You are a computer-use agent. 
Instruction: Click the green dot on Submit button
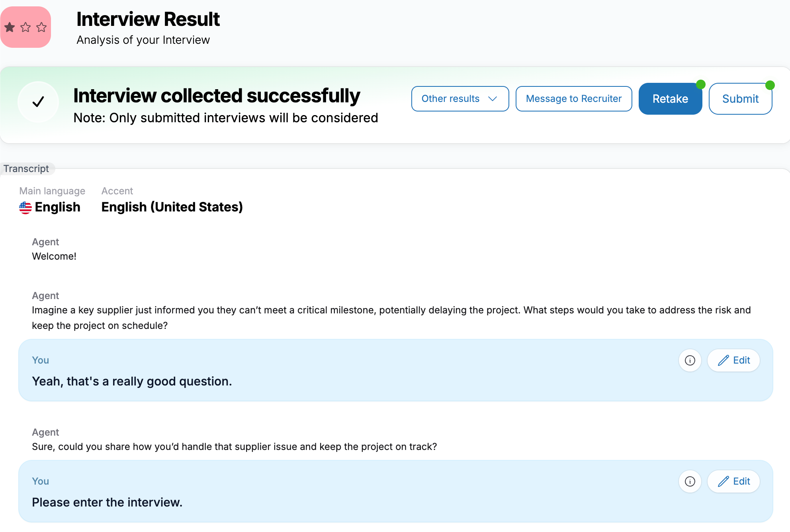[770, 85]
